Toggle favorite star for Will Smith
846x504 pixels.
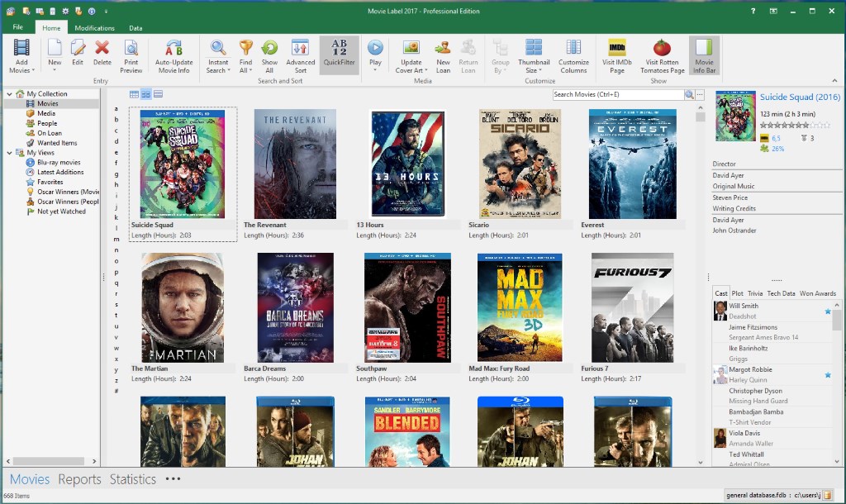pyautogui.click(x=827, y=311)
